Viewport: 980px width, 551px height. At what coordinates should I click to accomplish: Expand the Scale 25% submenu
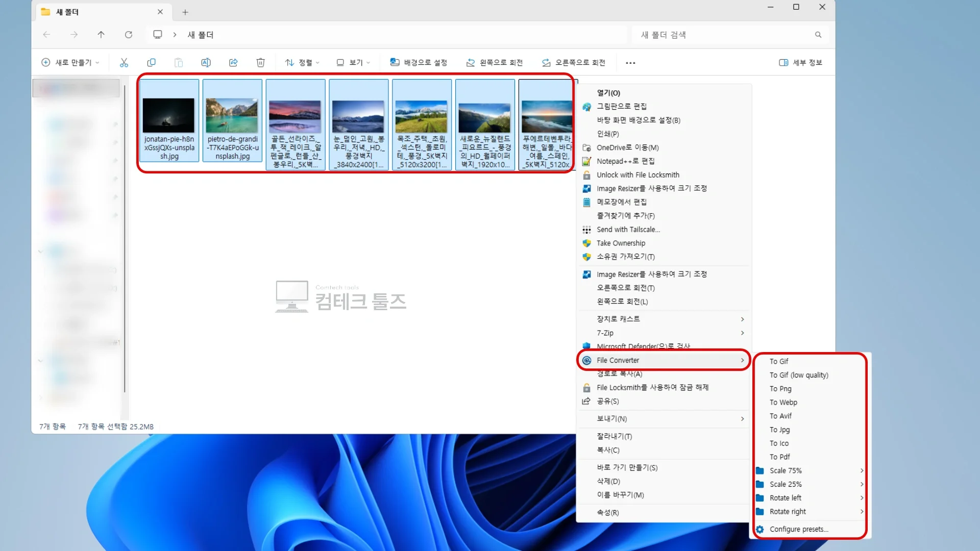pos(811,485)
